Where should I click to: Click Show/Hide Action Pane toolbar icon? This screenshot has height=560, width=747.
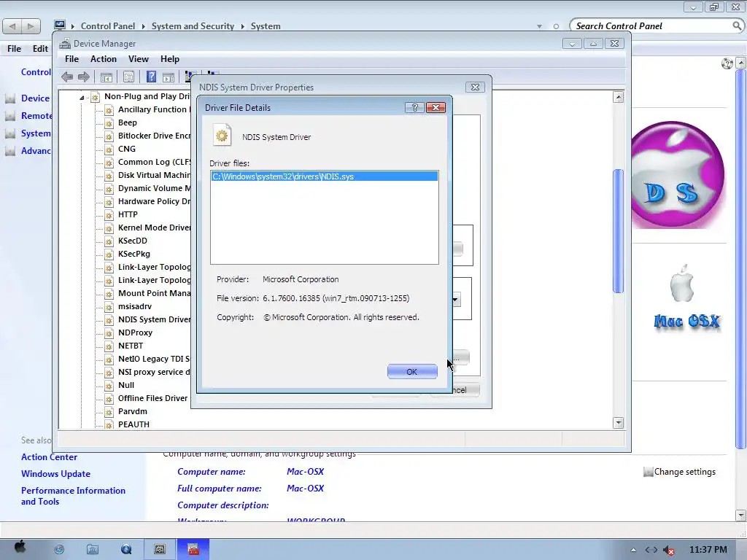tap(169, 77)
